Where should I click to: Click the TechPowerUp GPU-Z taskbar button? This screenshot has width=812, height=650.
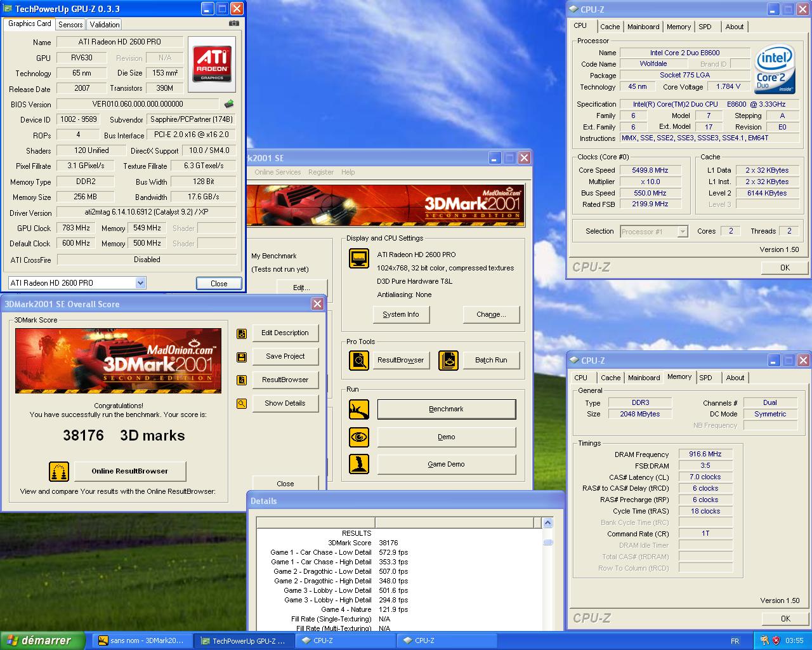(x=244, y=640)
